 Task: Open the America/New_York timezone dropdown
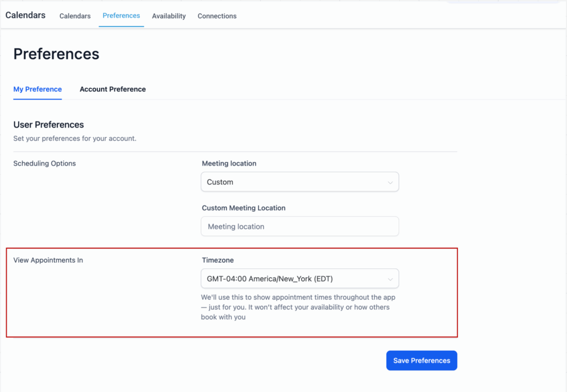pyautogui.click(x=299, y=279)
